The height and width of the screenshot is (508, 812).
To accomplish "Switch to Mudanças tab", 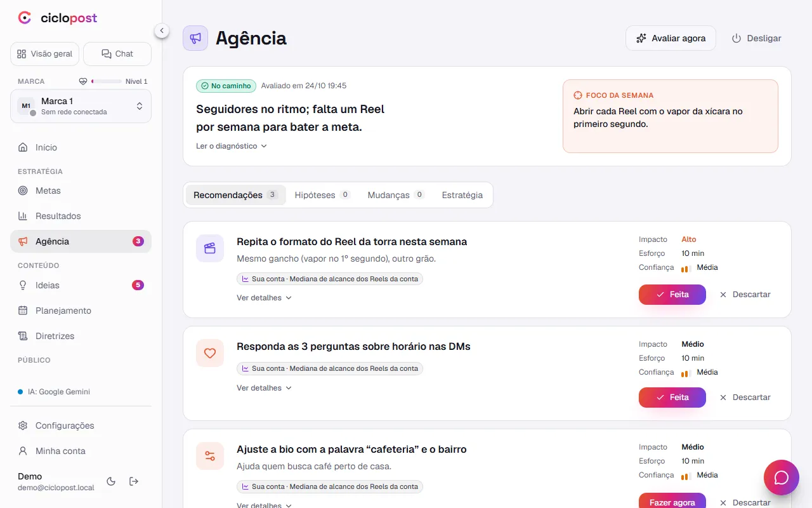I will click(x=396, y=195).
